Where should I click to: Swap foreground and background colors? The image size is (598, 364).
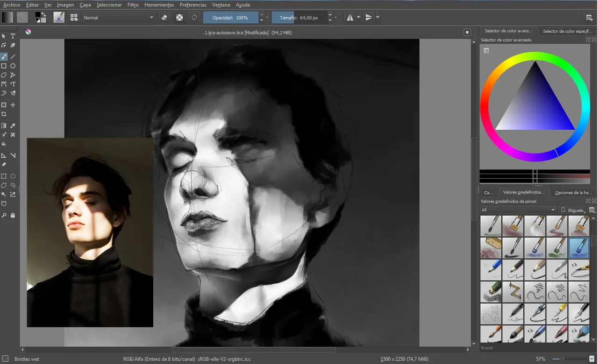[44, 14]
